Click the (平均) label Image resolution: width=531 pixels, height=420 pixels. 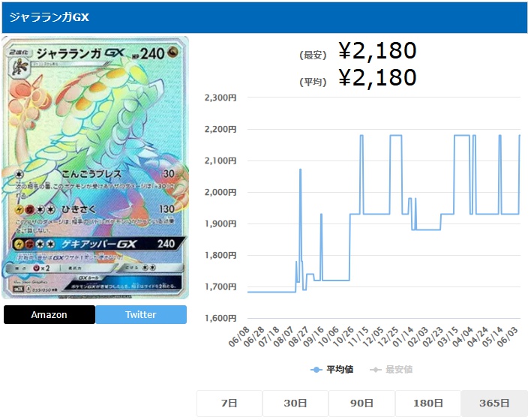pyautogui.click(x=313, y=82)
